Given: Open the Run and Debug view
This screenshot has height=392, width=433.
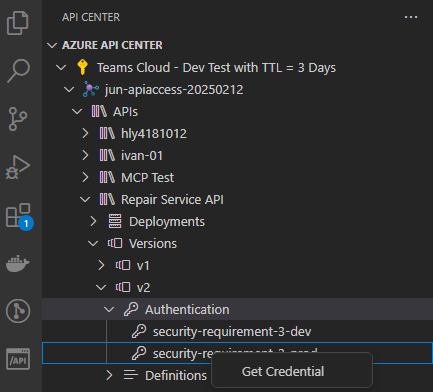Looking at the screenshot, I should (18, 167).
